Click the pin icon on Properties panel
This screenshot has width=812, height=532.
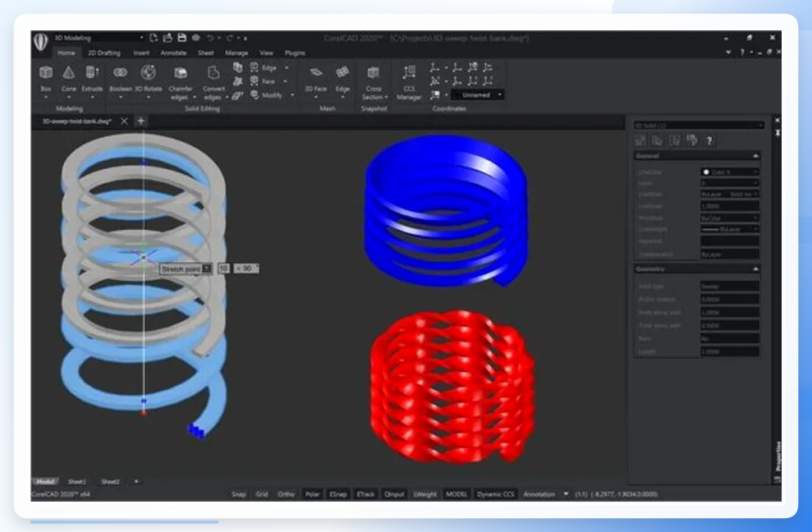point(777,133)
